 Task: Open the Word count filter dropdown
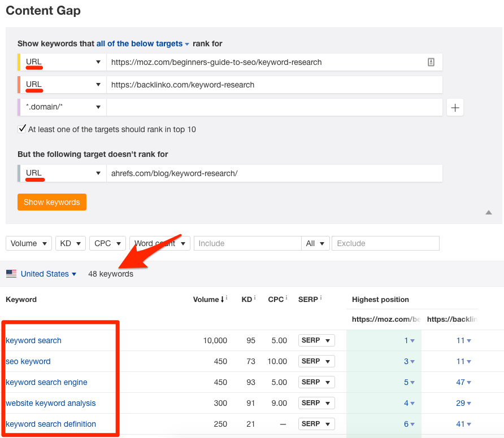click(160, 243)
